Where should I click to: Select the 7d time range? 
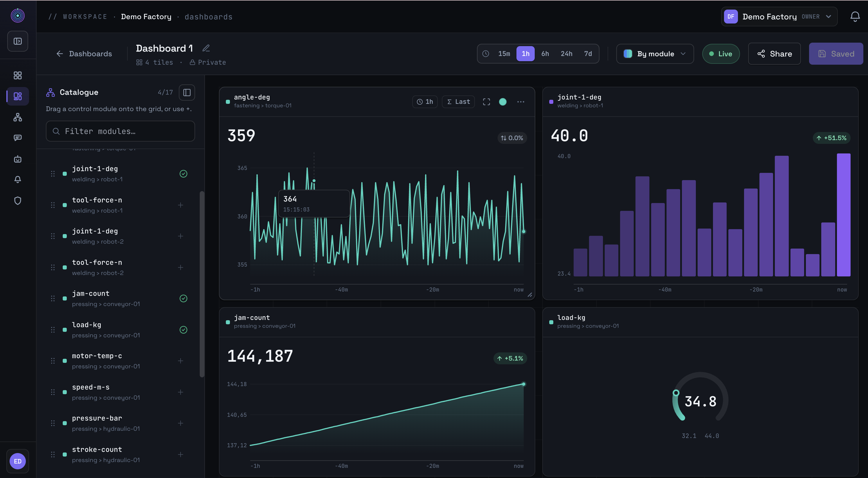coord(588,54)
